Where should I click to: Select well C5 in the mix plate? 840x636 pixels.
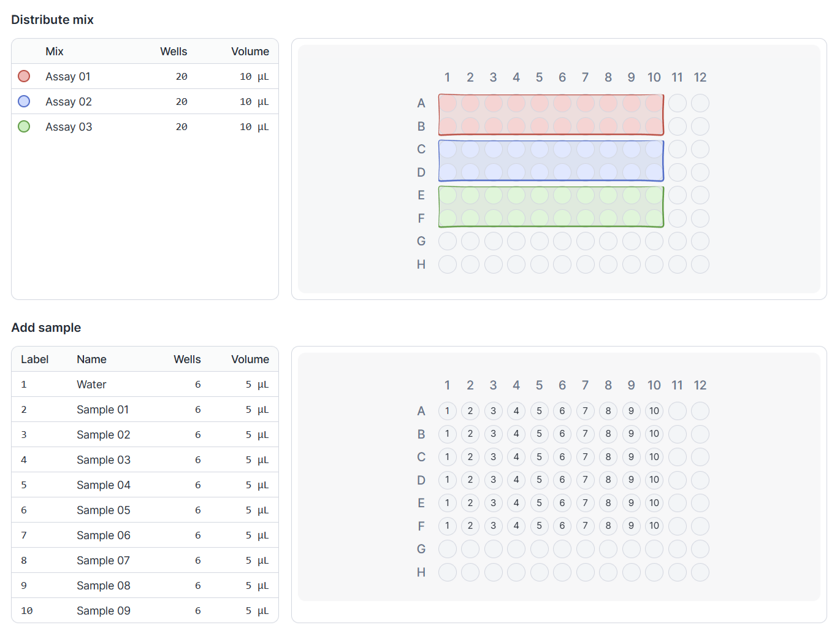(540, 149)
